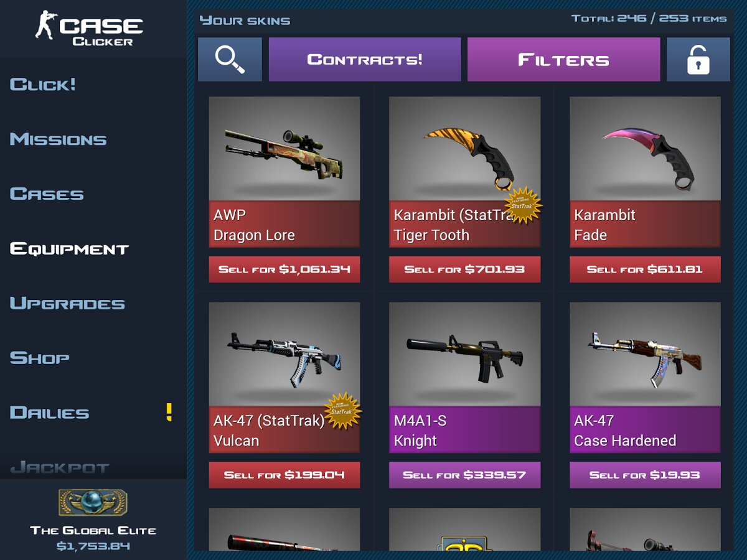Switch to Upgrades menu
The width and height of the screenshot is (747, 560).
(67, 303)
